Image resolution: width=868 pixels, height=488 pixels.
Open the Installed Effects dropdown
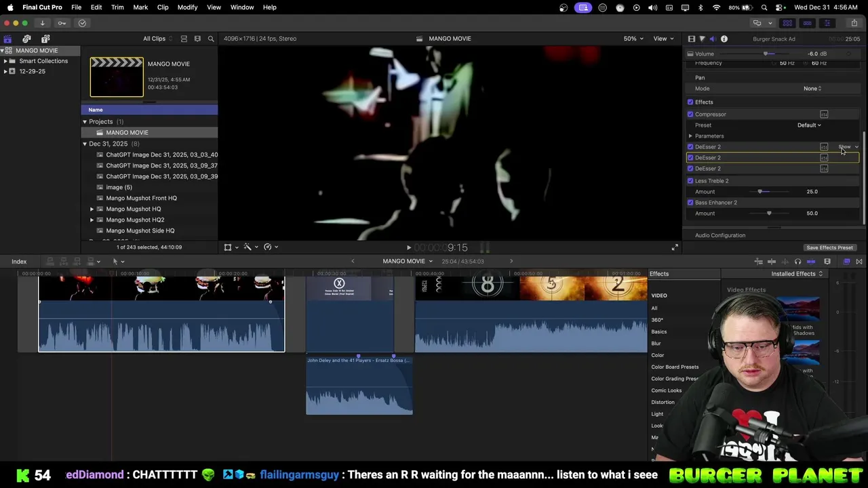click(x=797, y=274)
